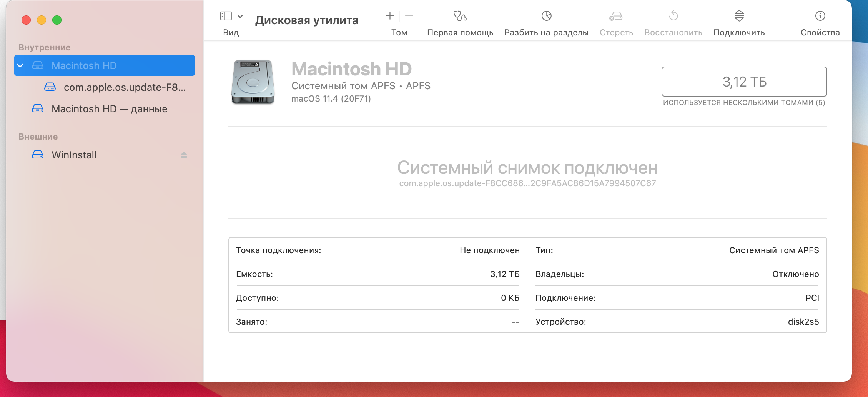This screenshot has width=868, height=397.
Task: Close the Disk Utility window
Action: tap(26, 20)
